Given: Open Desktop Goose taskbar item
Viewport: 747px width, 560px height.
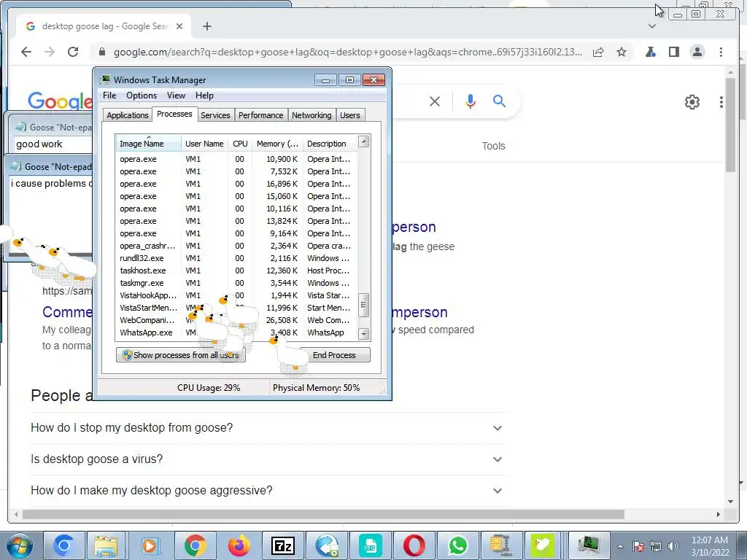Looking at the screenshot, I should coord(543,545).
